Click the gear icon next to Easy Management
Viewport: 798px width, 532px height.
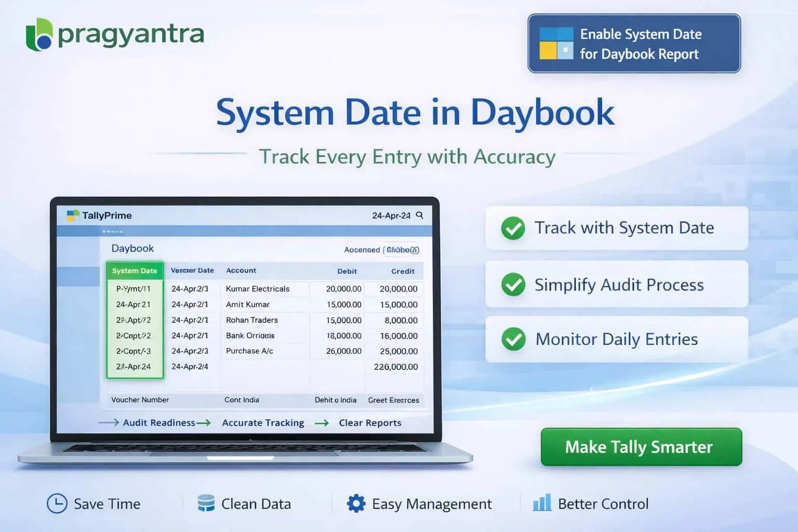point(356,503)
